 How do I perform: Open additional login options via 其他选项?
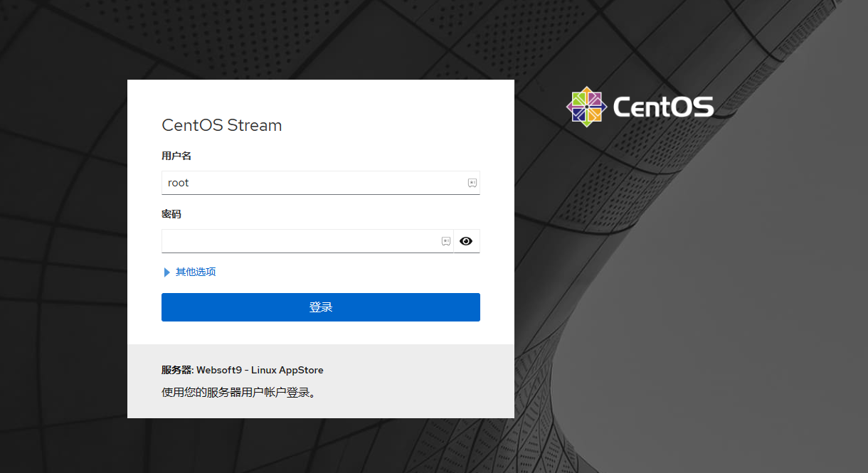197,272
